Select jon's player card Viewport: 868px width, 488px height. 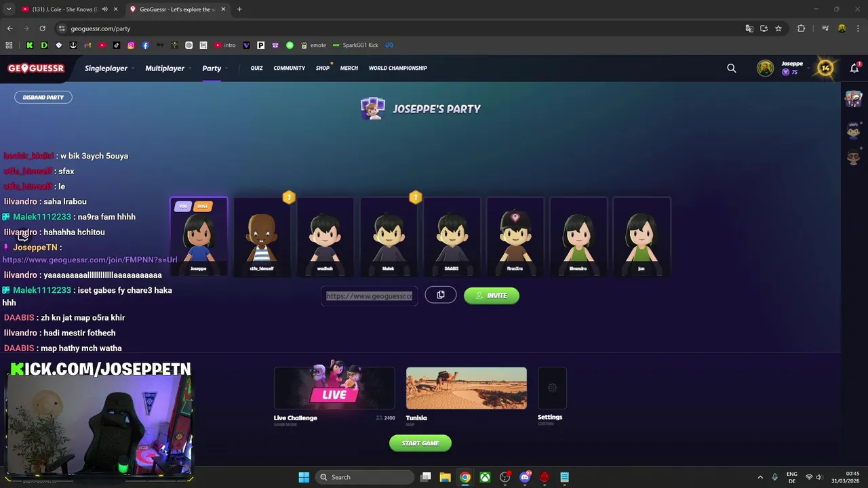click(x=642, y=237)
